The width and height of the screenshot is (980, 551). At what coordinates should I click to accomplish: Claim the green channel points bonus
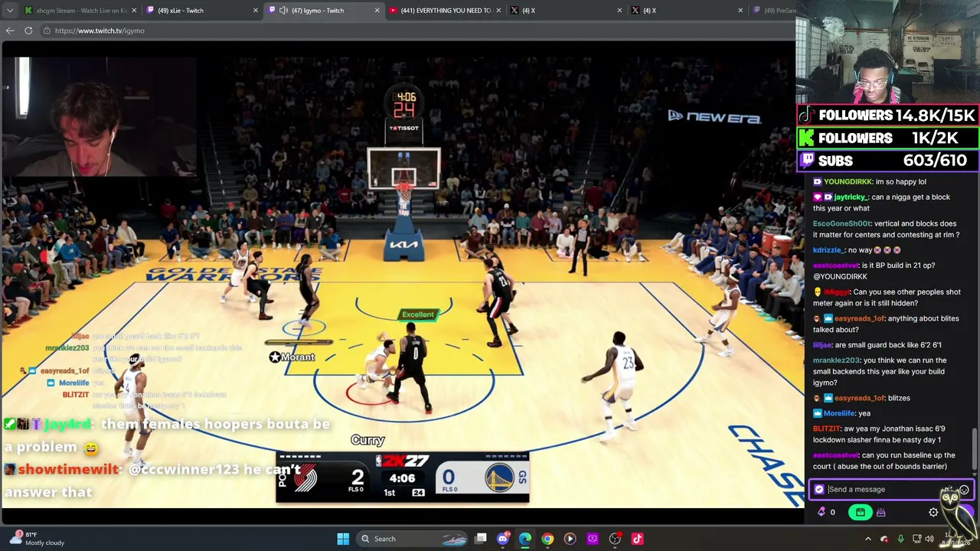point(861,513)
